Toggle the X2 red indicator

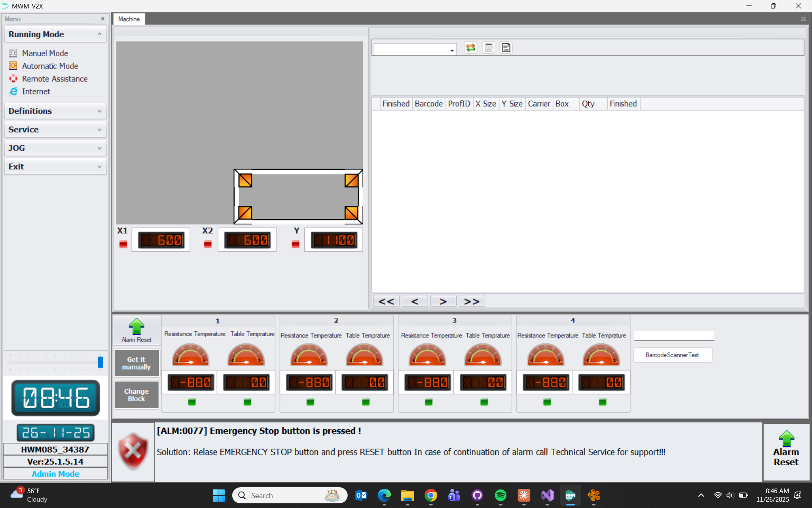coord(208,244)
